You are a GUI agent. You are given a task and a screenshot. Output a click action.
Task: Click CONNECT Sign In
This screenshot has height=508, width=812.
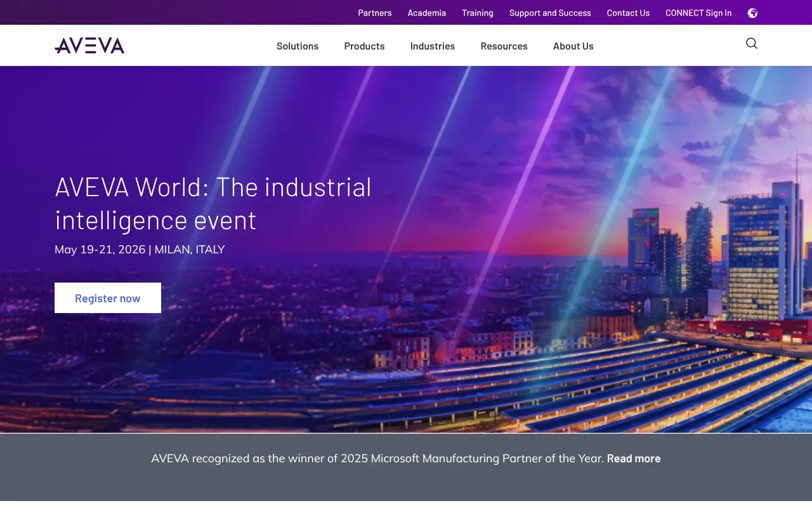point(698,13)
